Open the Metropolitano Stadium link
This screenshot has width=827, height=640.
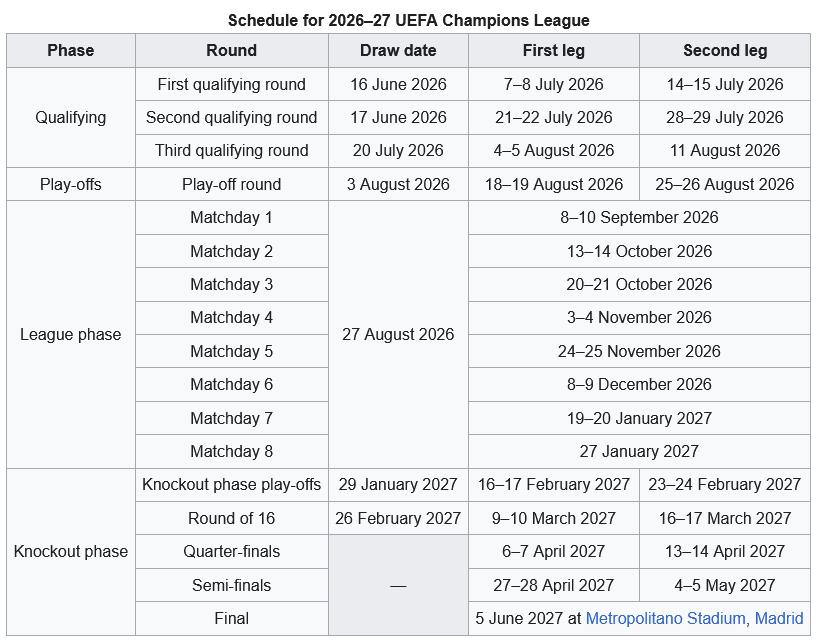[665, 618]
